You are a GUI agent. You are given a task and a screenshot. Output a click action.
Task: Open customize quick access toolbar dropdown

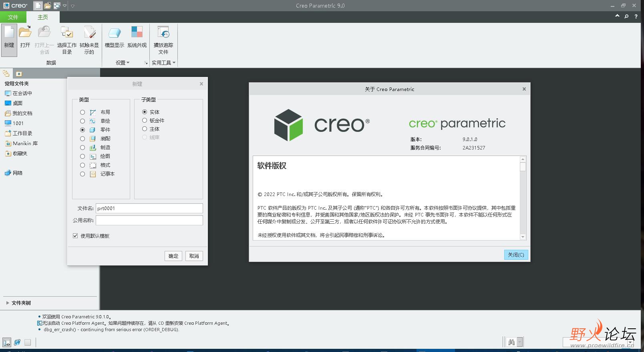pos(72,6)
